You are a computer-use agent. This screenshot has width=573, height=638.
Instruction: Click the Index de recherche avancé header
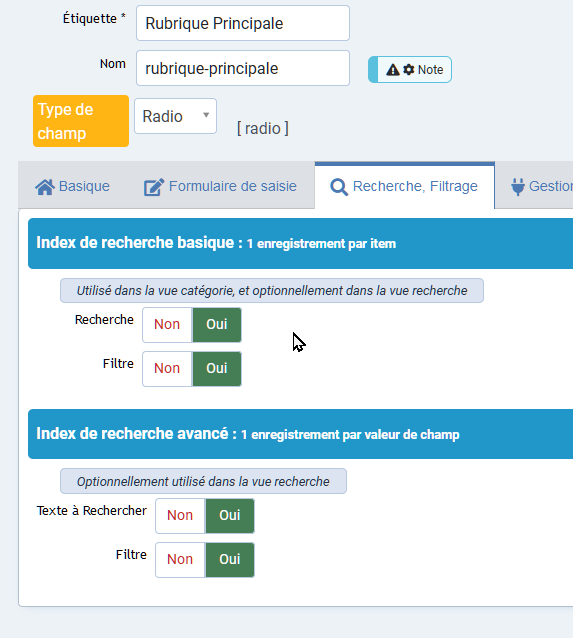(300, 434)
